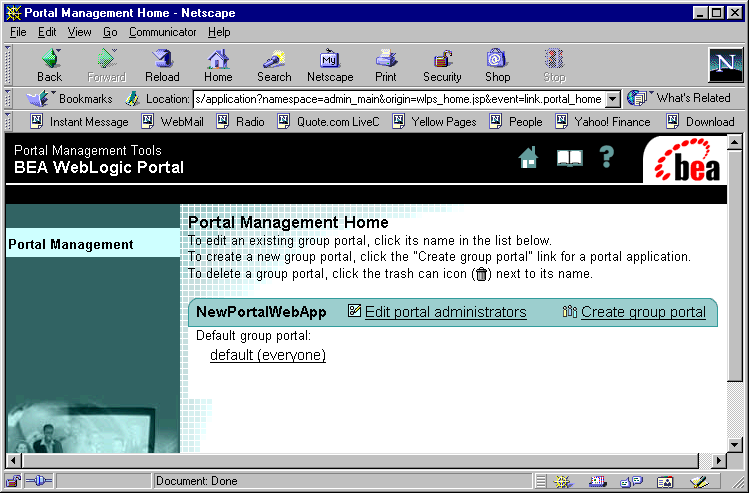Click the What's Related button
This screenshot has height=493, width=749.
pyautogui.click(x=679, y=98)
